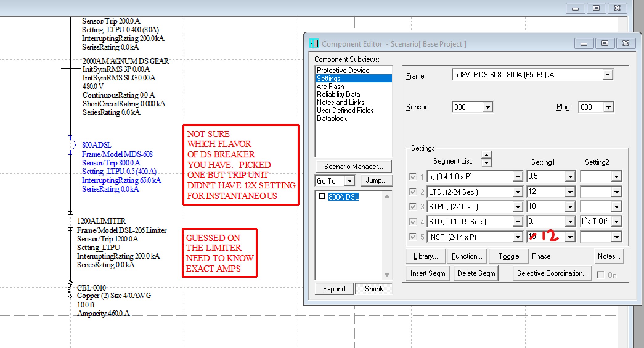Uncheck segment 1 Ir checkbox
The image size is (644, 348).
tap(413, 176)
